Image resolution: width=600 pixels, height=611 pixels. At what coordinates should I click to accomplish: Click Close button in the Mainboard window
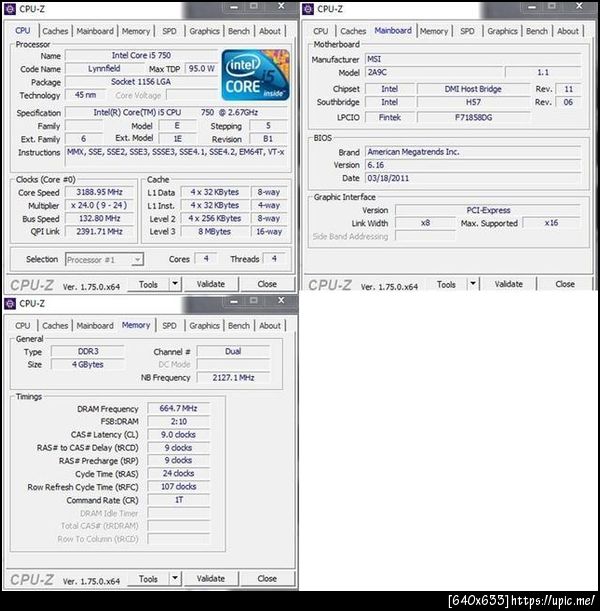pyautogui.click(x=565, y=284)
